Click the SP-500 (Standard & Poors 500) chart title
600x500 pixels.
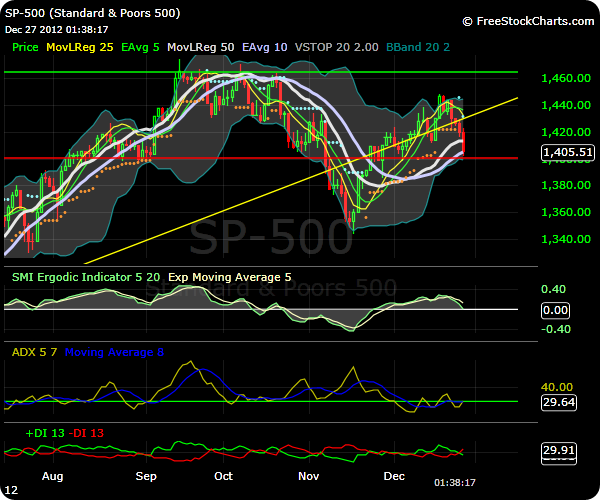point(92,13)
